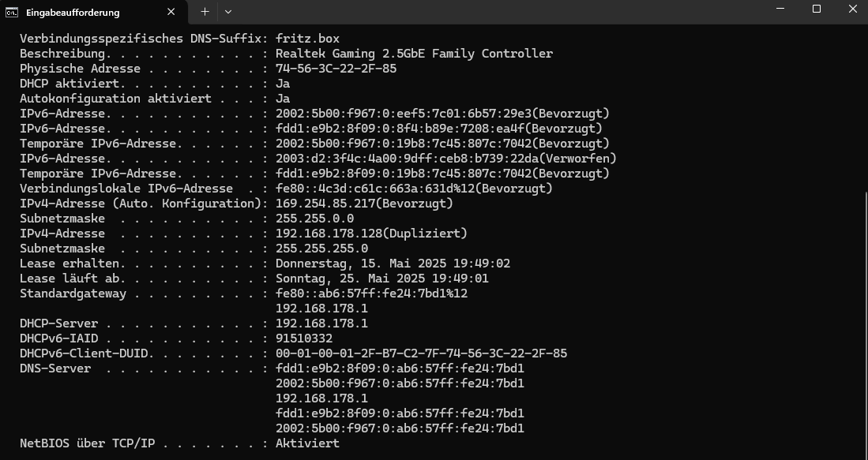Click the subnet mask 255.255.255.0
Viewport: 868px width, 460px height.
[x=321, y=249]
